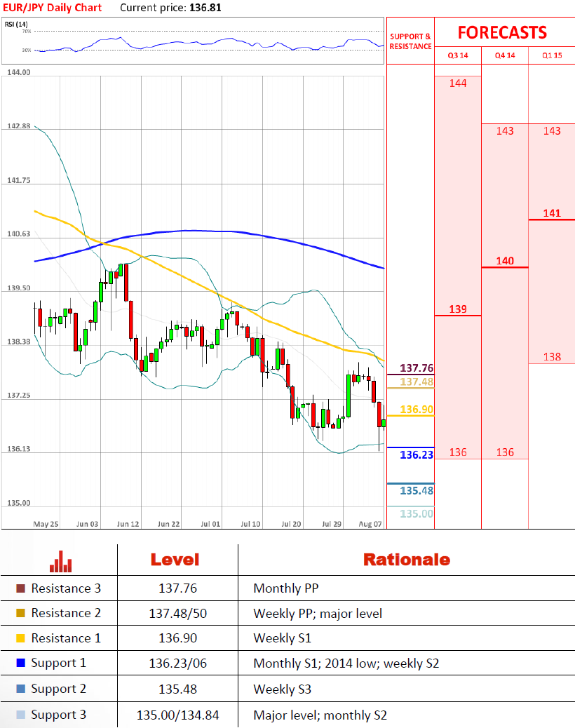This screenshot has width=575, height=728.
Task: Click the 136 low forecast in Q4 14
Action: coord(505,452)
